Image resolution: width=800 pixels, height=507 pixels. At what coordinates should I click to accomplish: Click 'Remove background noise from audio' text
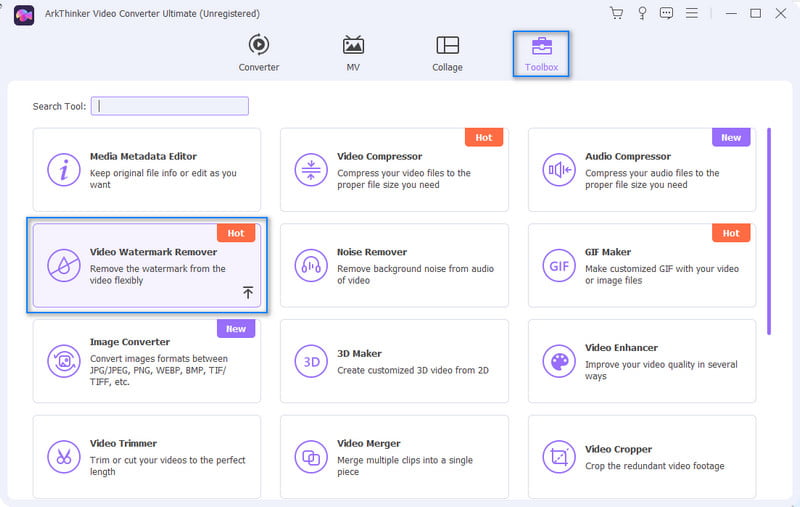tap(415, 274)
